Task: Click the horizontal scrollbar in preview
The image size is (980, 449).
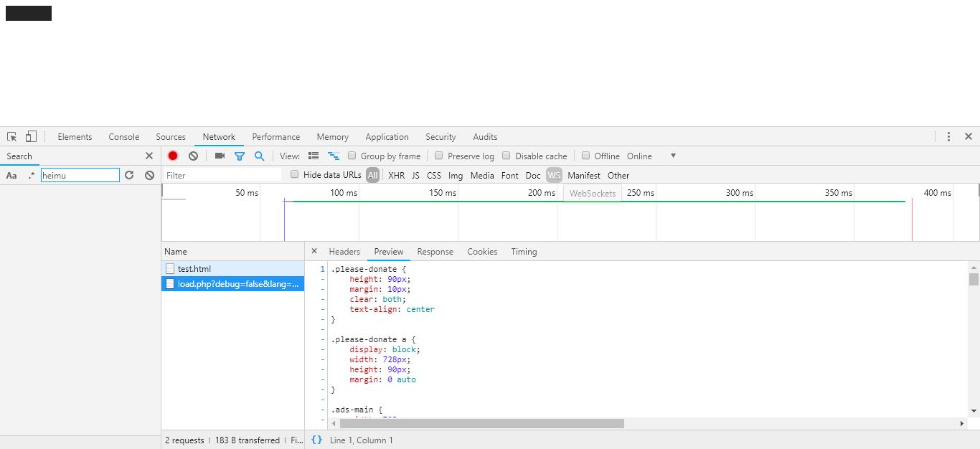Action: coord(482,423)
